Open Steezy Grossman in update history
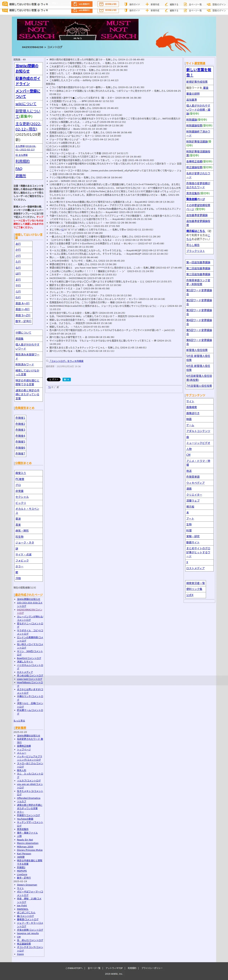228x980 pixels. [27, 885]
